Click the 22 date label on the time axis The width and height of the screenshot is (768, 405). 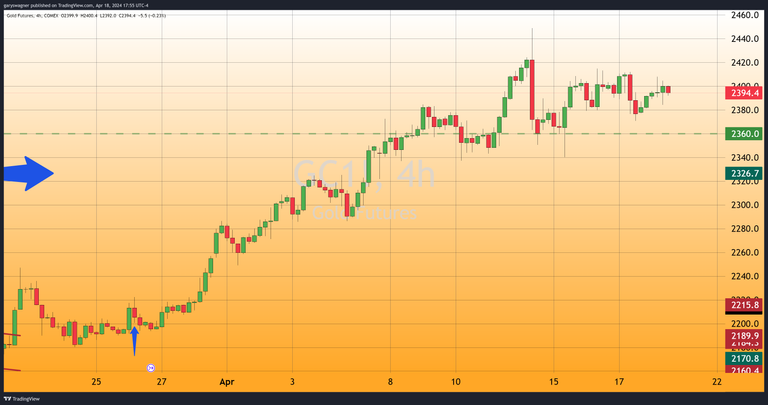(x=717, y=382)
